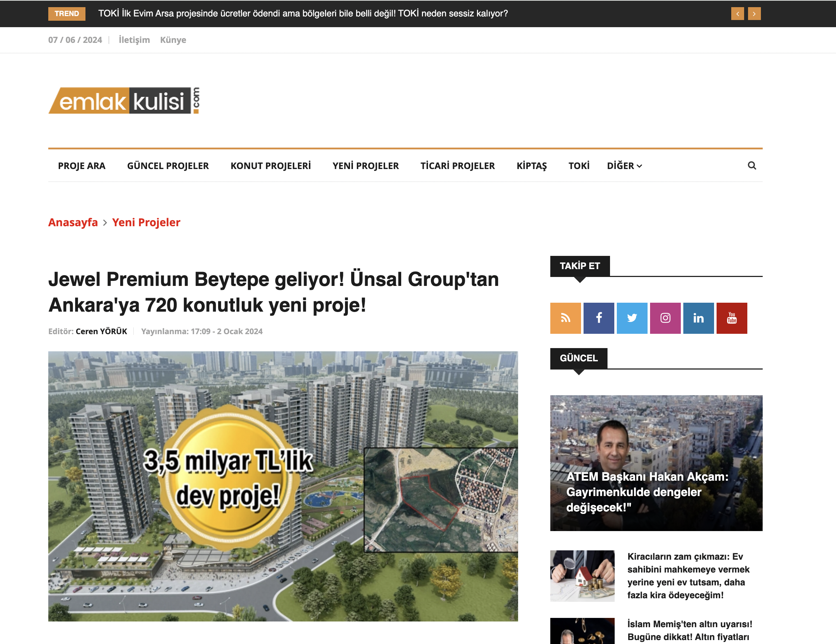Click the İslam Memiş story thumbnail
This screenshot has height=644, width=836.
point(582,631)
